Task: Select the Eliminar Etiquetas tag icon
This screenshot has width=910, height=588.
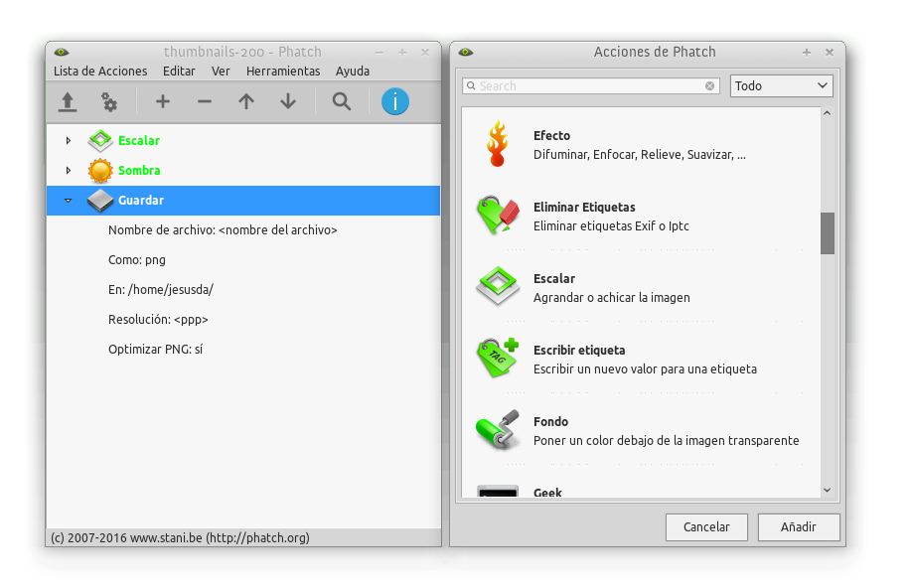Action: tap(498, 215)
